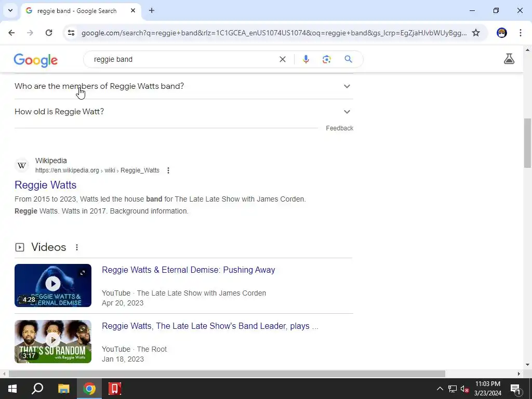Bookmark this page with the star icon
Viewport: 532px width, 399px height.
(x=476, y=33)
